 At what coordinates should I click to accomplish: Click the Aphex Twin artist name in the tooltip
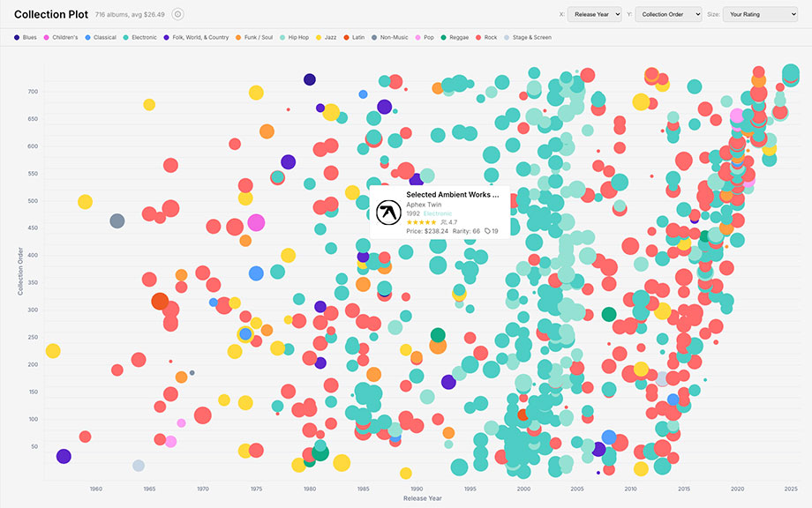point(425,205)
